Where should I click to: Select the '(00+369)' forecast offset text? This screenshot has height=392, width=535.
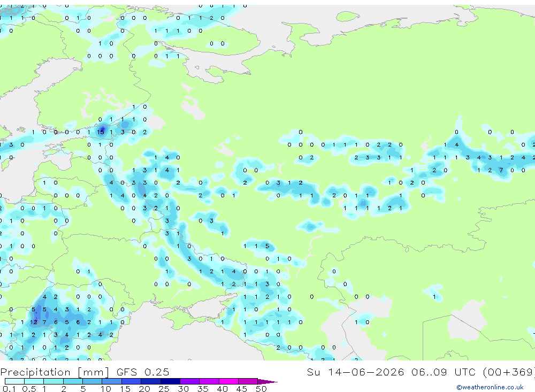click(x=509, y=372)
